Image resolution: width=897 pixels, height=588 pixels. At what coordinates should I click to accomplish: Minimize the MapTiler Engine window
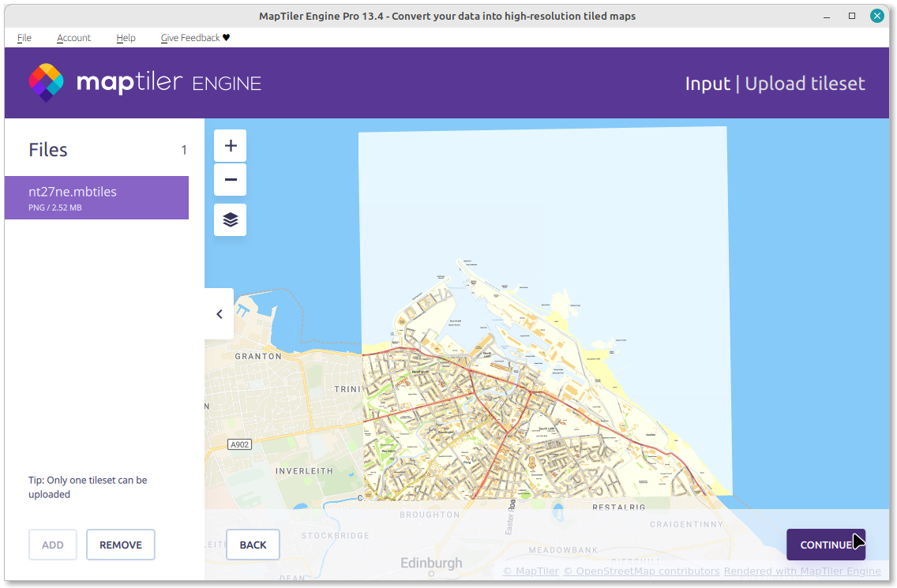click(x=827, y=16)
